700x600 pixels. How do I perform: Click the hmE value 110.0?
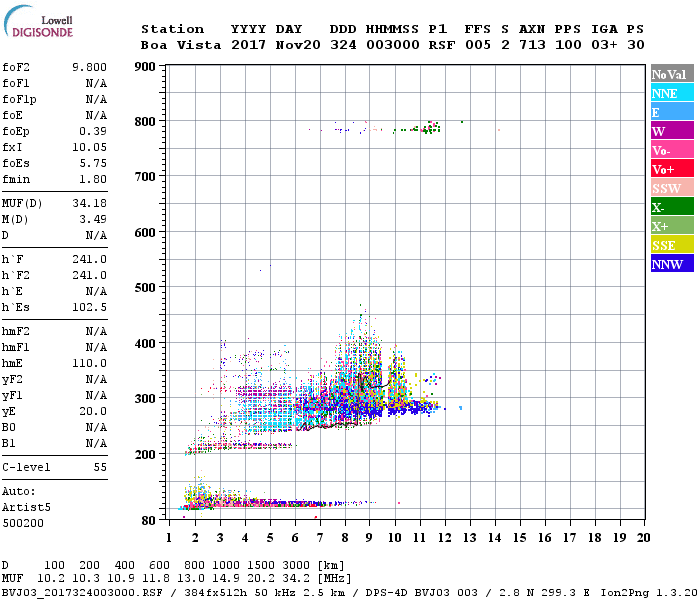click(x=89, y=363)
